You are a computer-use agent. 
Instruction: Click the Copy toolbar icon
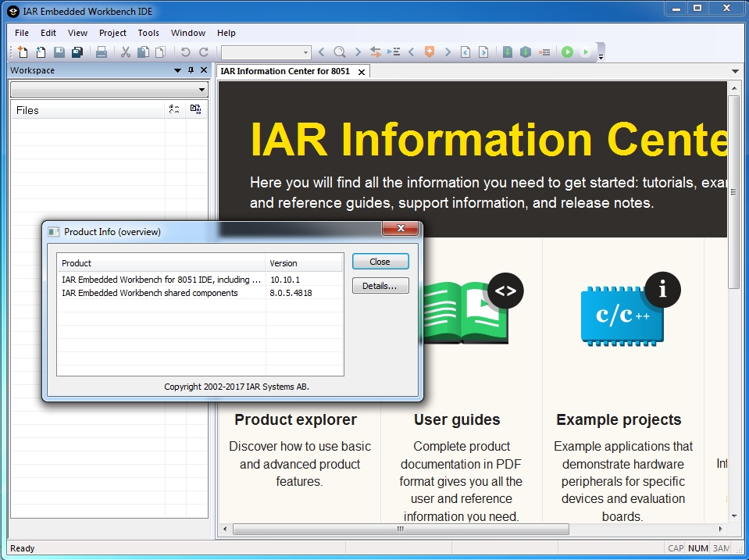(143, 52)
